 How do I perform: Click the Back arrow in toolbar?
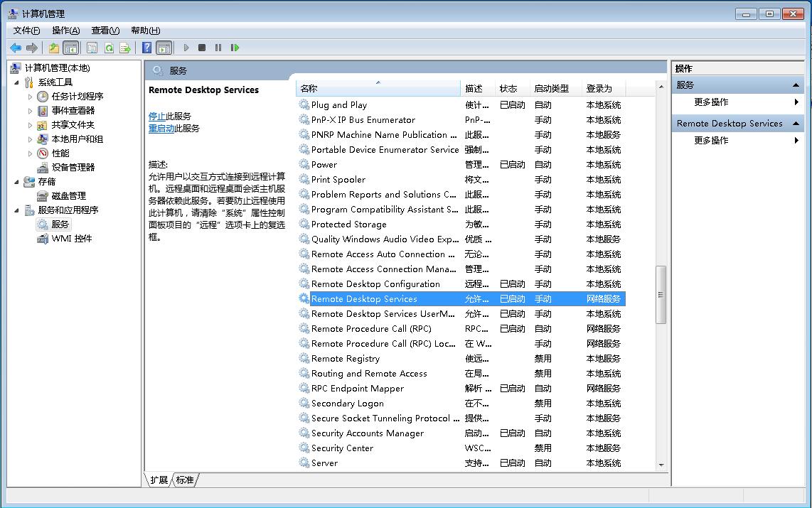point(16,48)
